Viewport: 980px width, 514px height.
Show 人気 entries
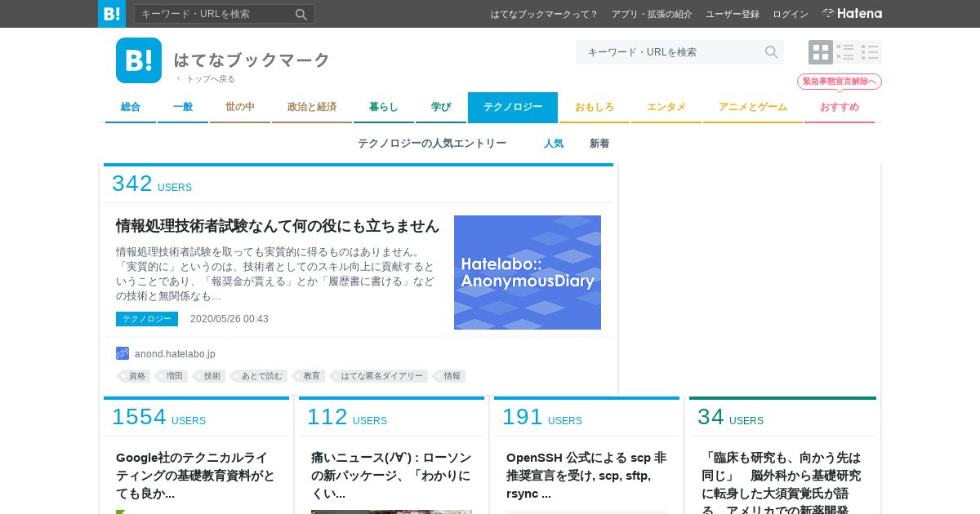pos(554,144)
